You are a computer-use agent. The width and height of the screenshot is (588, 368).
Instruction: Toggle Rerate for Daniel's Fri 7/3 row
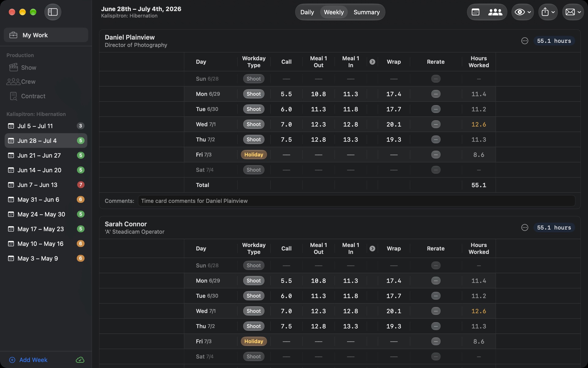click(435, 155)
